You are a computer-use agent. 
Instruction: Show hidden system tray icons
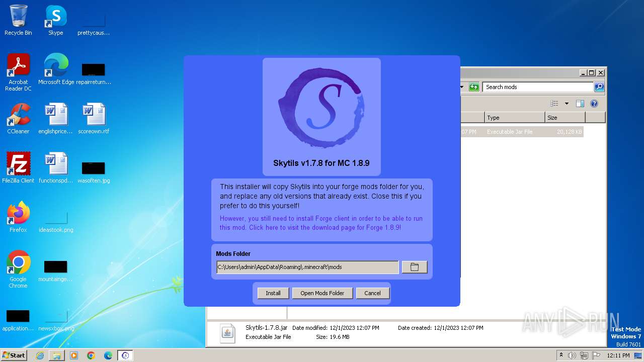click(561, 355)
